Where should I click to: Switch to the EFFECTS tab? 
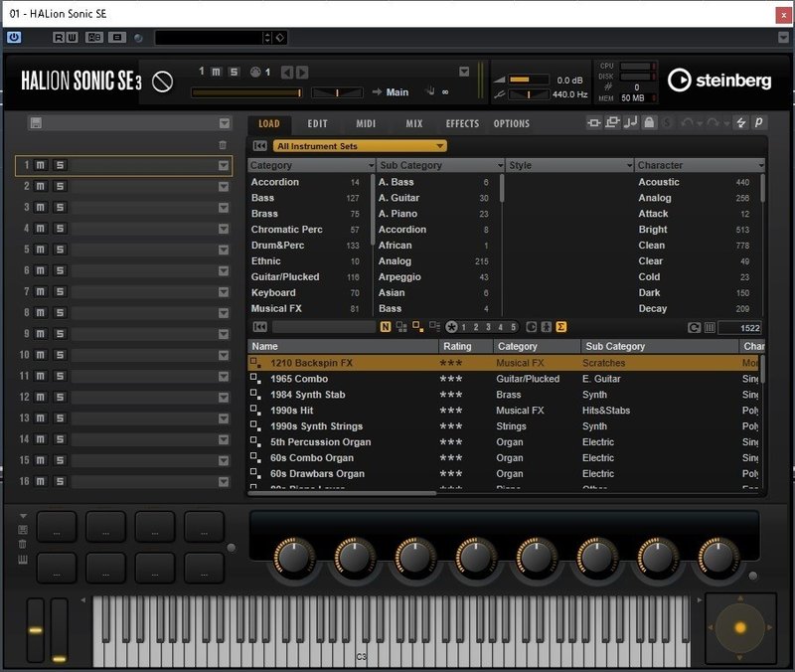pyautogui.click(x=462, y=123)
